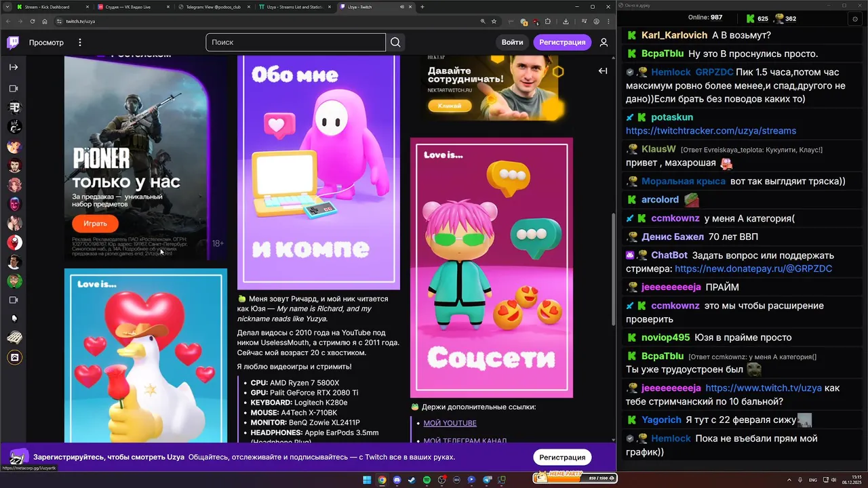Bookmark this page with the star icon
Viewport: 868px width, 488px height.
[x=494, y=21]
